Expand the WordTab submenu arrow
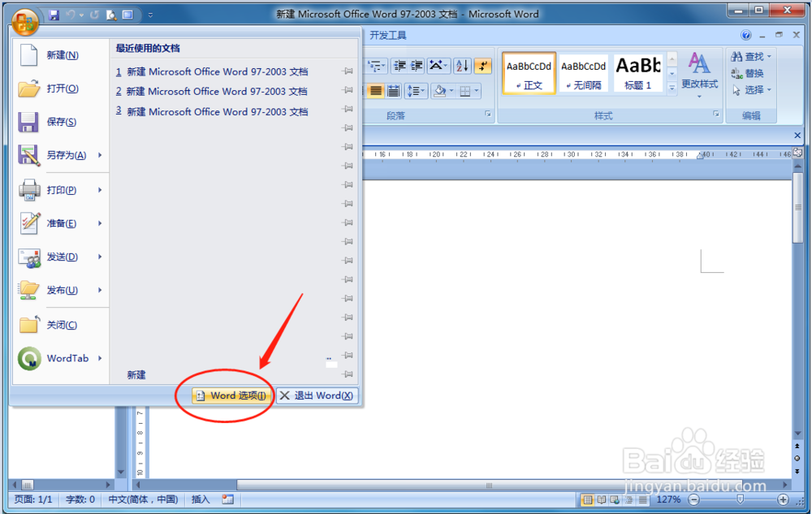Viewport: 812px width, 514px height. (100, 358)
